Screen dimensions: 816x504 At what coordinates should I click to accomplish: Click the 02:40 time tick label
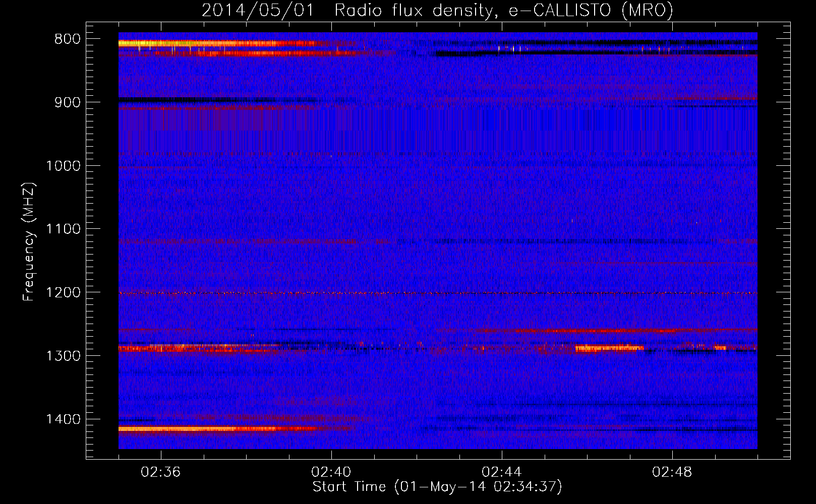331,472
